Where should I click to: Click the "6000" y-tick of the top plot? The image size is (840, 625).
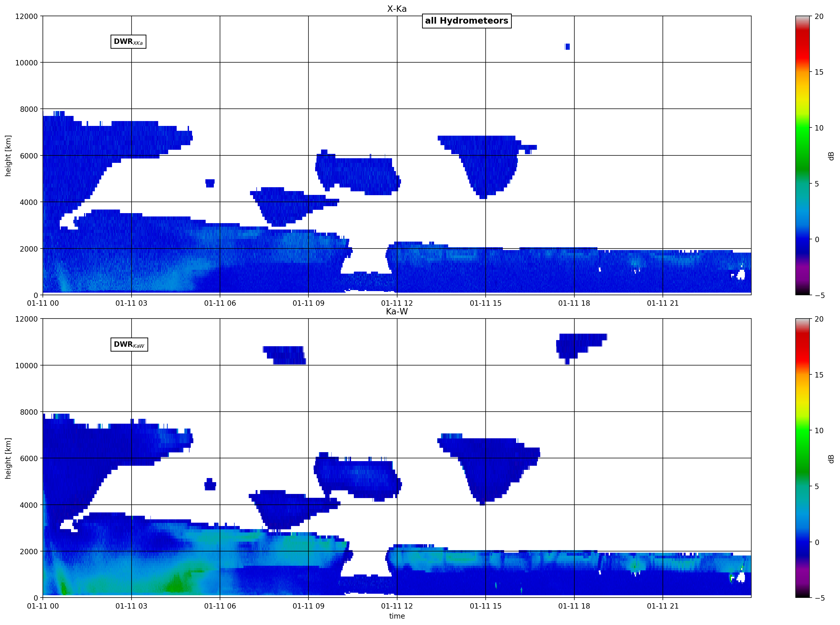tap(29, 156)
